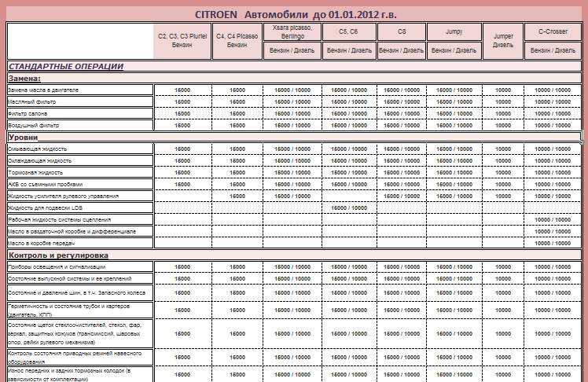Select the C5, C6 value in 'Охлаждающая жидкость' row
Screen dimensions: 588x382
pyautogui.click(x=349, y=161)
